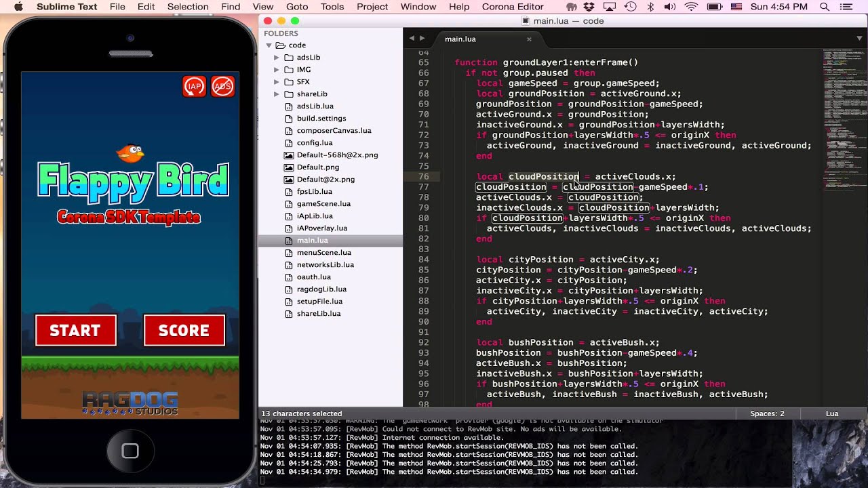Open the Spaces: 2 indentation selector

[768, 413]
